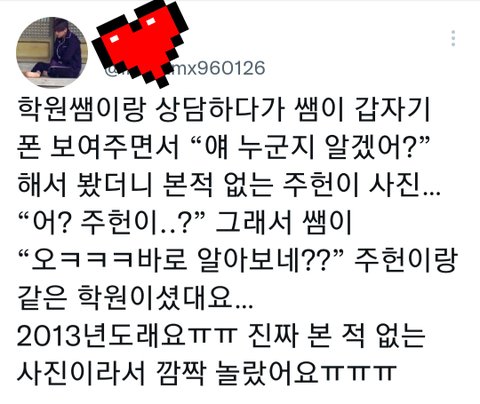Tap the word 주헌이랑 at the line end
This screenshot has height=404, width=480.
pyautogui.click(x=405, y=259)
